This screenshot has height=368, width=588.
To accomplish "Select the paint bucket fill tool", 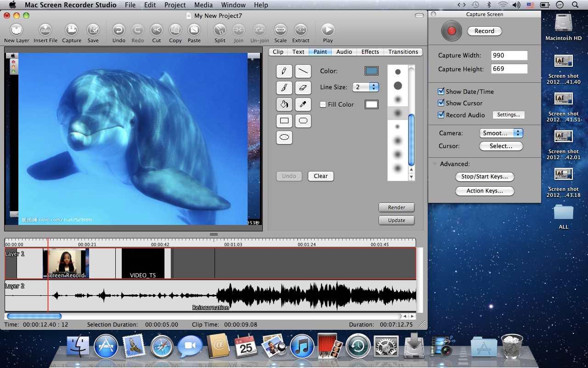I will (284, 104).
